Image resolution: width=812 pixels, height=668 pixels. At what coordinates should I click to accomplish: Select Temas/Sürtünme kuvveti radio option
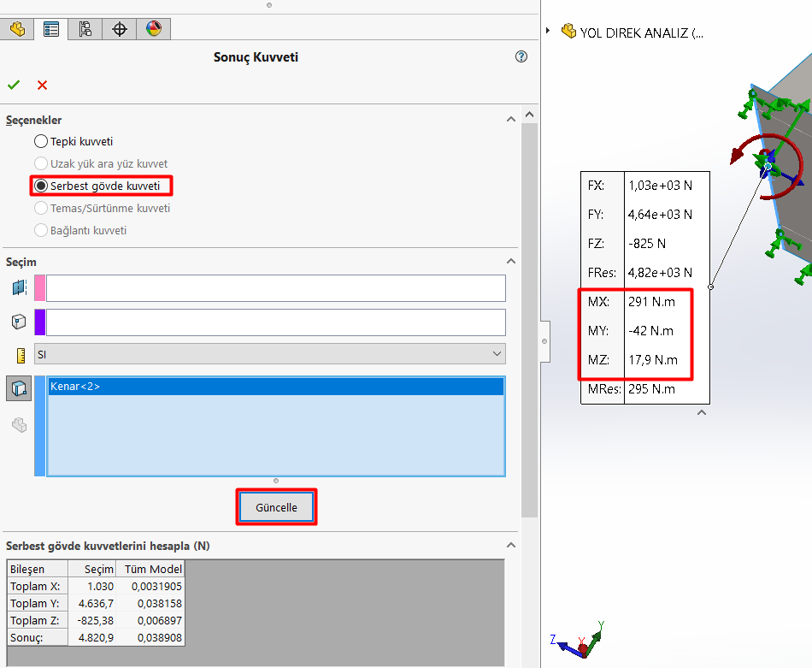click(102, 209)
